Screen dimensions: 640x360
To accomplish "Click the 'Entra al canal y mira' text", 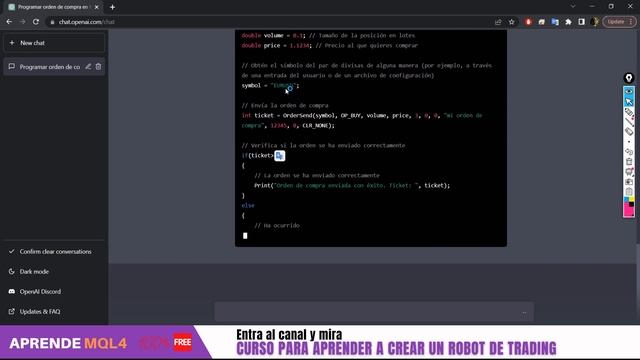I will (289, 335).
